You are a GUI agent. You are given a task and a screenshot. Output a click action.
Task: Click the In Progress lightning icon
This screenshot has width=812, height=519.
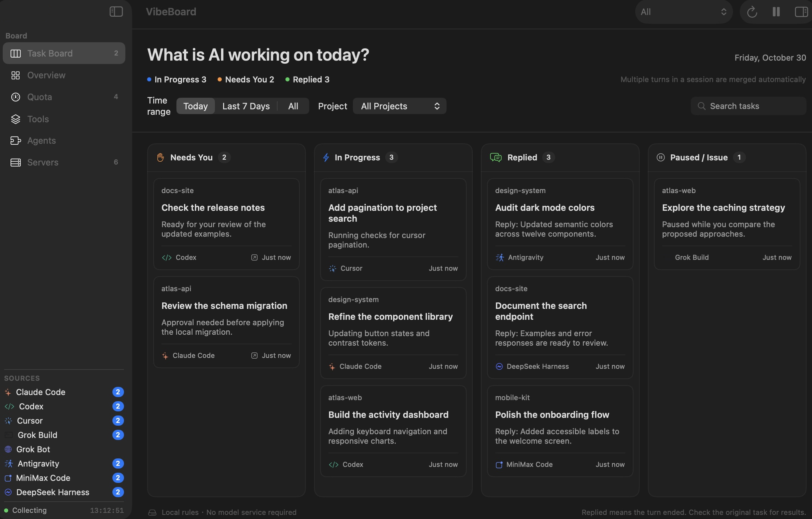(x=326, y=157)
